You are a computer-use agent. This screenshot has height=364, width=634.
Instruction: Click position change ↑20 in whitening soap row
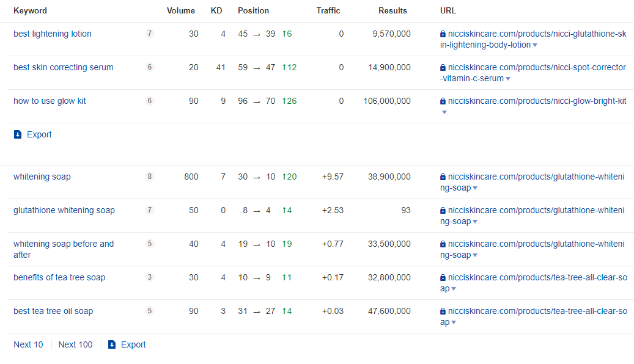[290, 177]
